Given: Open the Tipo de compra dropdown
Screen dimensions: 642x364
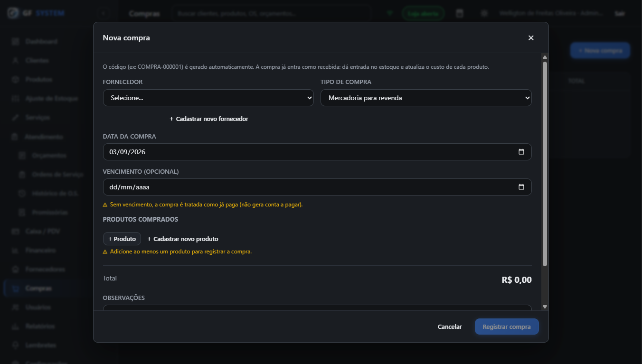Looking at the screenshot, I should 426,98.
